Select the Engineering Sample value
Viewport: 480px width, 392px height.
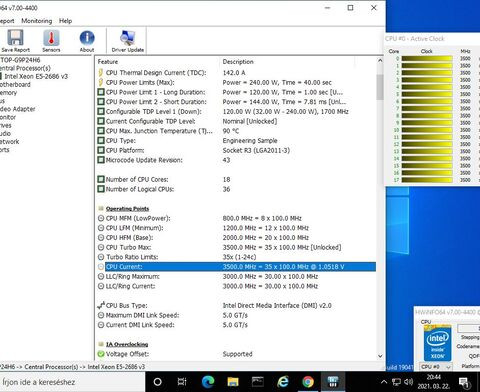click(250, 140)
